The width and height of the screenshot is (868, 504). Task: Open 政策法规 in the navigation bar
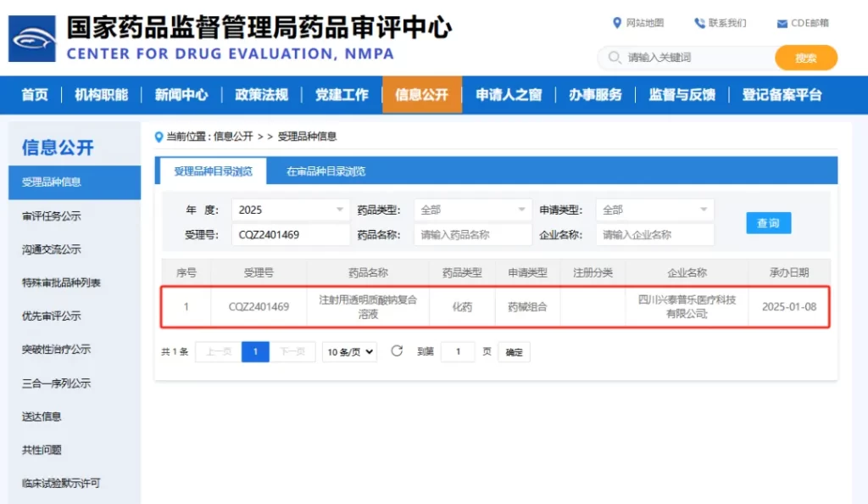(261, 95)
